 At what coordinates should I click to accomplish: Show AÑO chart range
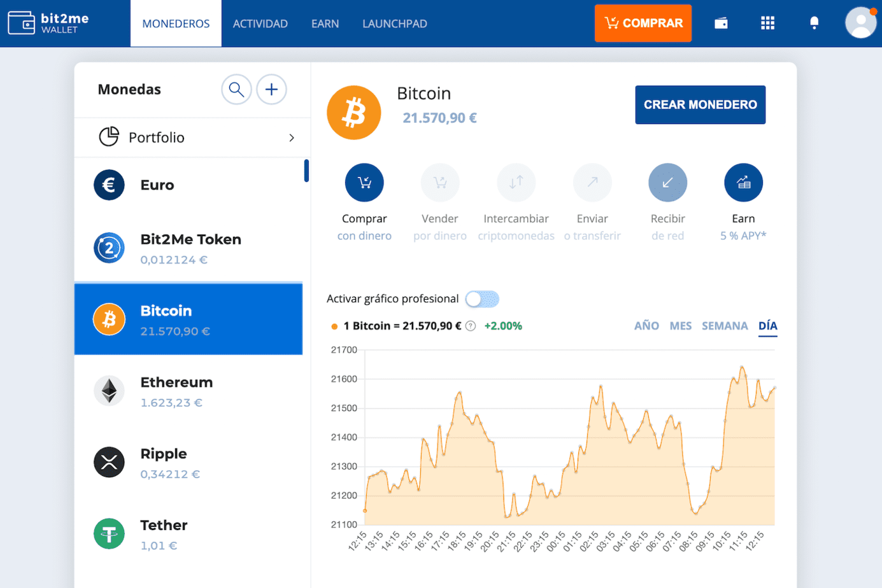point(646,326)
